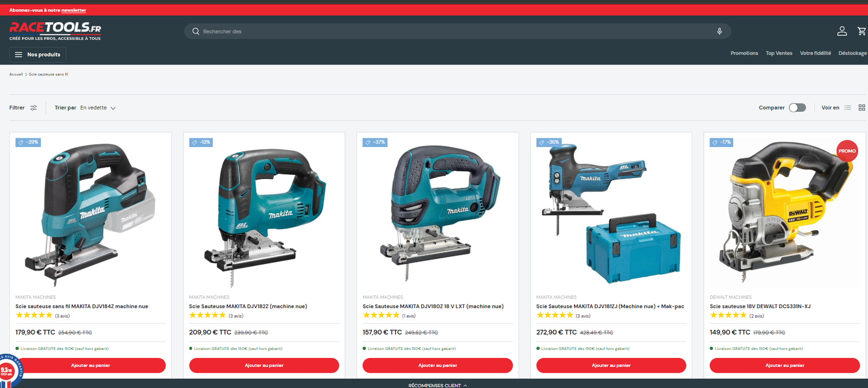Click the 209,90 € TTC price

pyautogui.click(x=210, y=332)
